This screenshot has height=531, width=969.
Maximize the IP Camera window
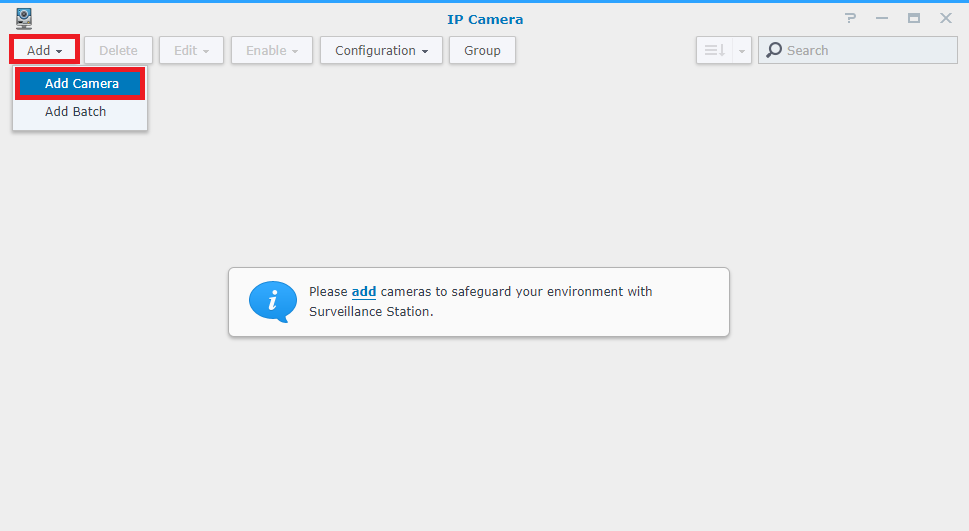[x=914, y=18]
